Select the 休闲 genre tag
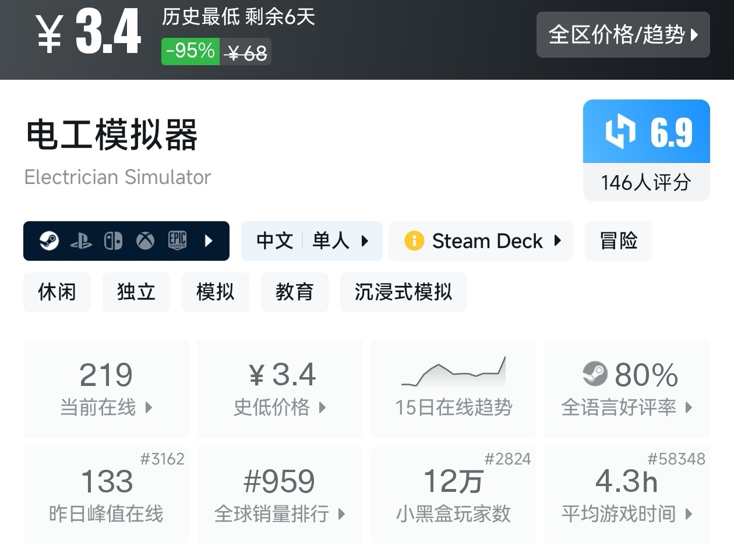This screenshot has width=734, height=560. click(x=57, y=292)
